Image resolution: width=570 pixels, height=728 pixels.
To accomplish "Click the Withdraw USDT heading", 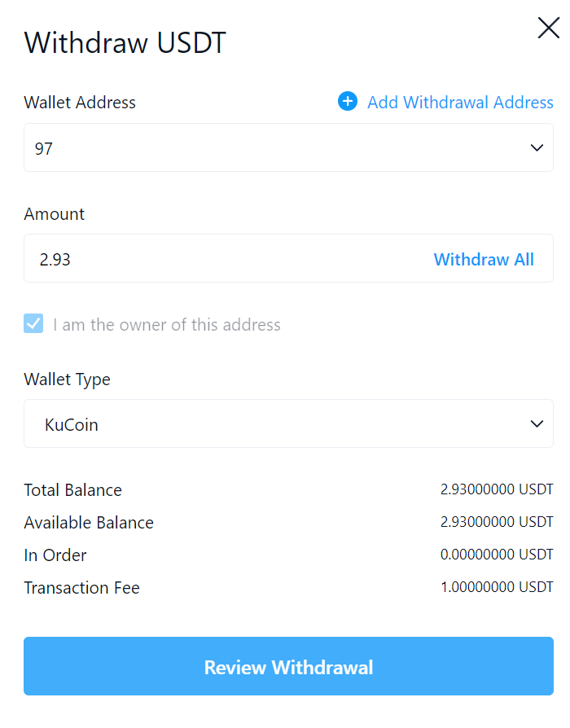I will click(x=125, y=42).
